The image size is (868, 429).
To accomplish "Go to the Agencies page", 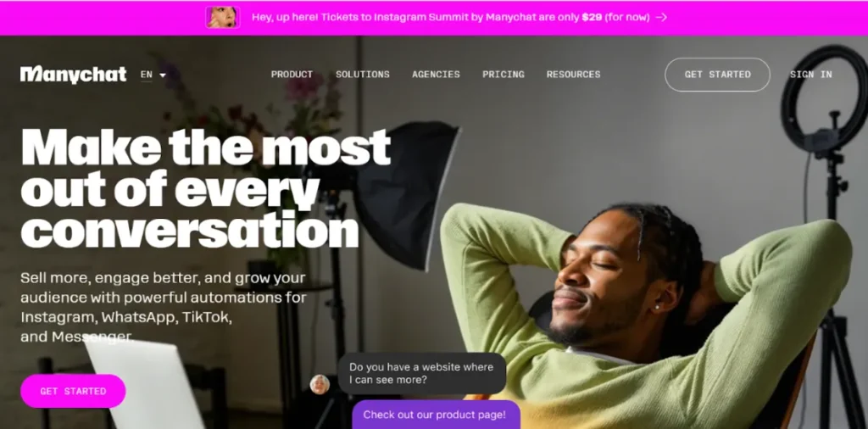I will click(x=436, y=74).
